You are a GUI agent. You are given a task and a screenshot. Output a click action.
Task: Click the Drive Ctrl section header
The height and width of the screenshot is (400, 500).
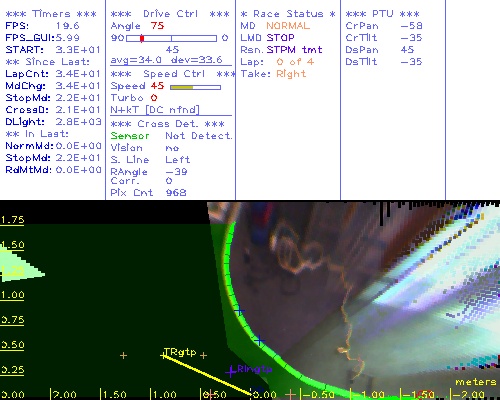170,14
